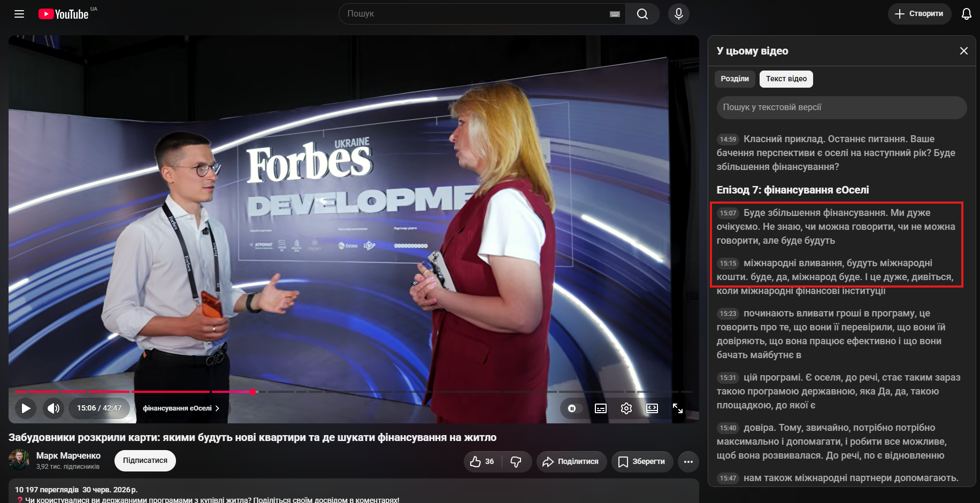
Task: Toggle subtitles on the player
Action: pos(601,408)
